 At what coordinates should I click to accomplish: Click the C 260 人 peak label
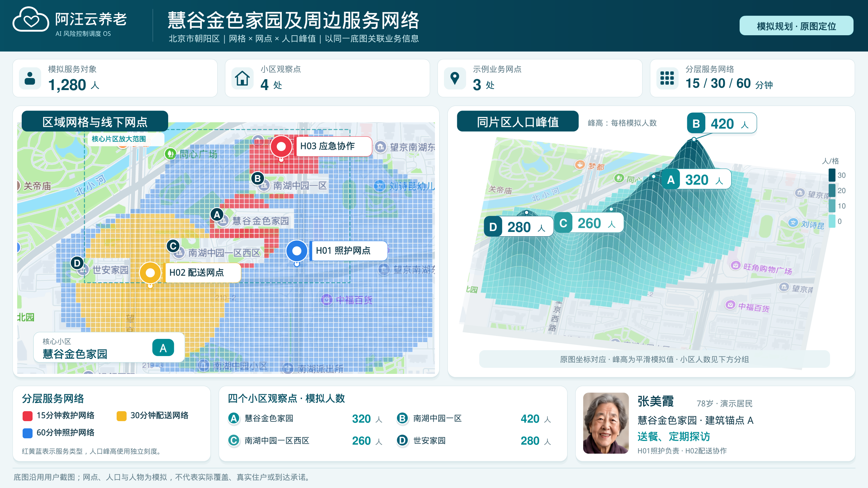pyautogui.click(x=589, y=223)
